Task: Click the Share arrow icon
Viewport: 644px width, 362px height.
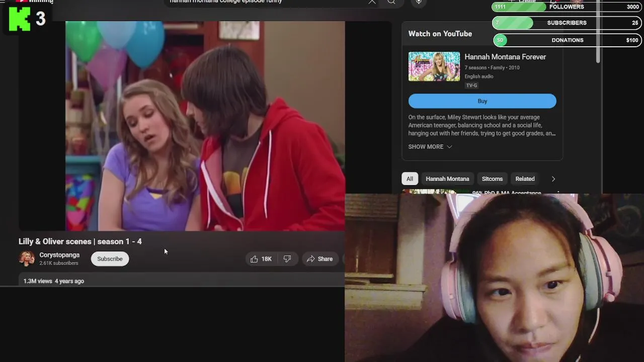Action: (x=311, y=259)
